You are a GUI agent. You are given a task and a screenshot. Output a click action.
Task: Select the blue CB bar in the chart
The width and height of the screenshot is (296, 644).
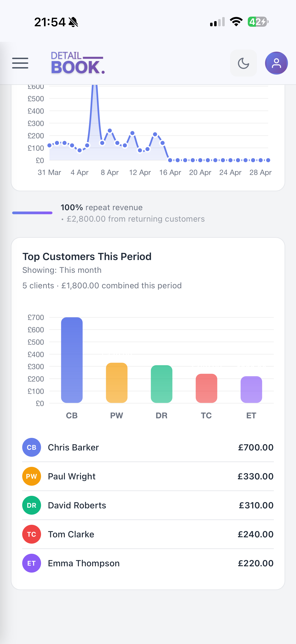[72, 360]
